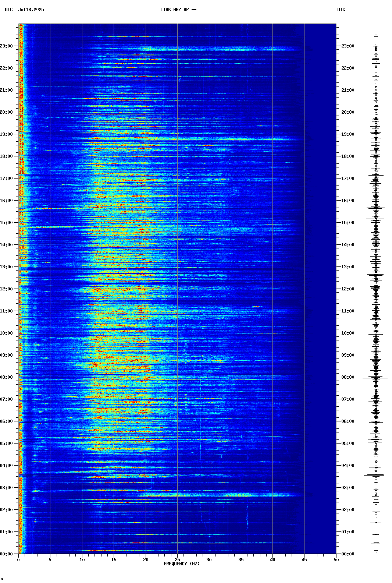Click 12:00 on the right time axis
The height and width of the screenshot is (583, 392).
click(348, 289)
